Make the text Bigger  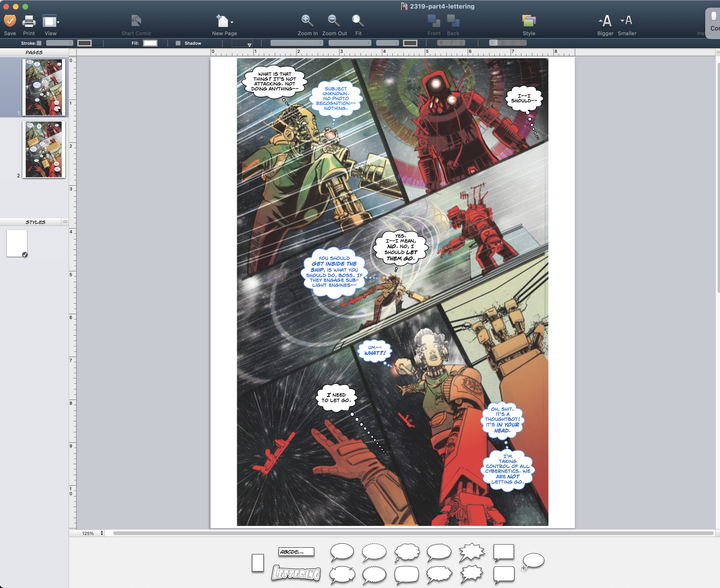point(605,21)
